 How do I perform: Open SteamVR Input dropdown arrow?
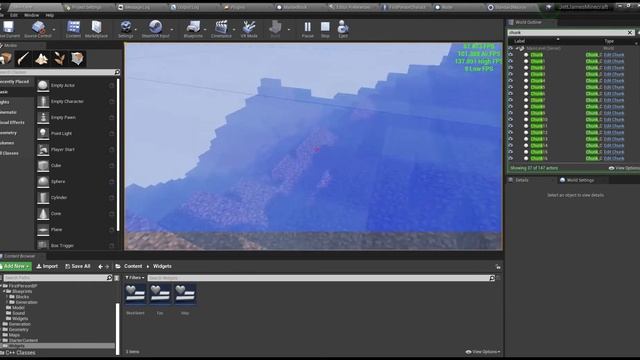pyautogui.click(x=172, y=29)
